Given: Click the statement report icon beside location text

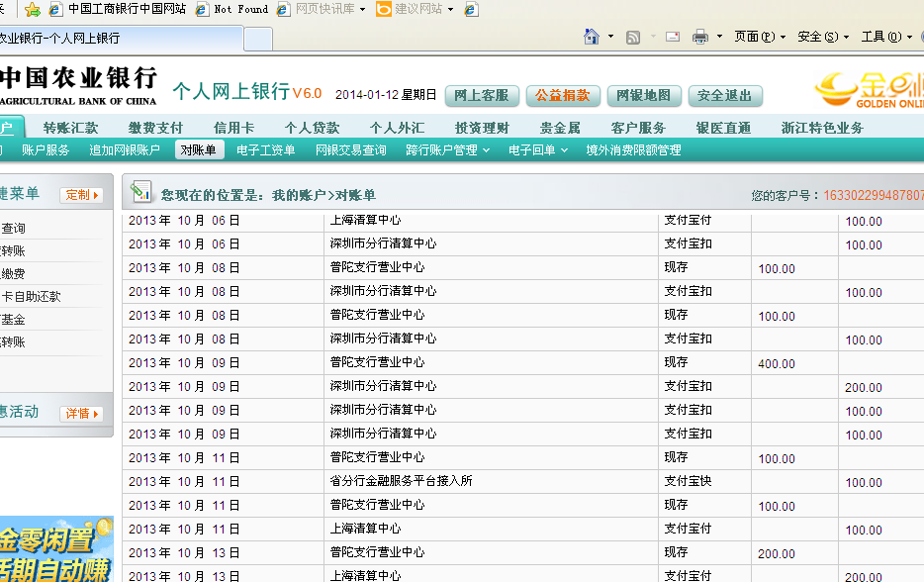Looking at the screenshot, I should [141, 193].
